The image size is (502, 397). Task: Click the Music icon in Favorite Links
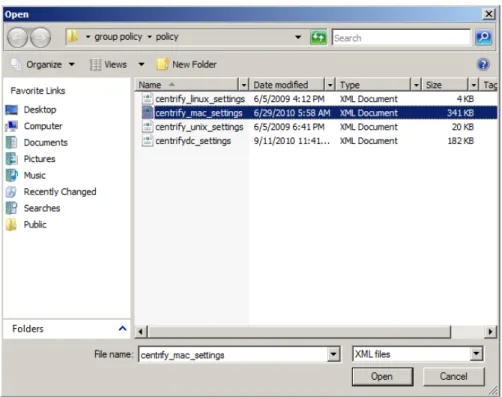12,175
